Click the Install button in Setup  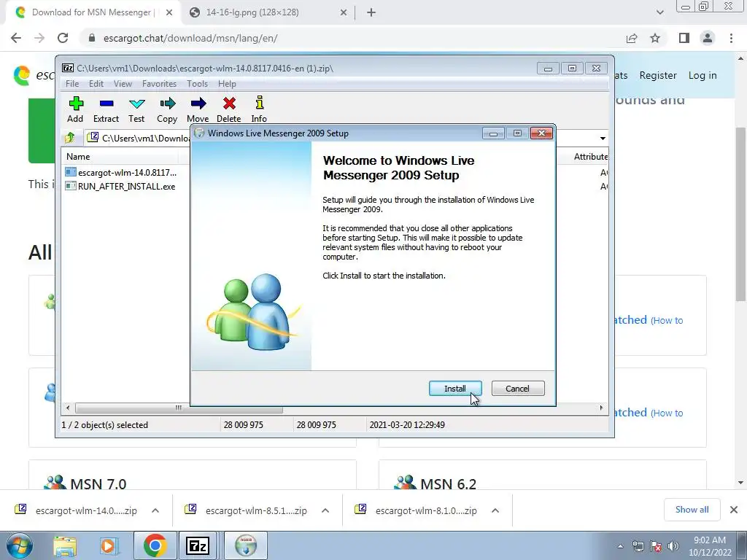click(x=455, y=389)
